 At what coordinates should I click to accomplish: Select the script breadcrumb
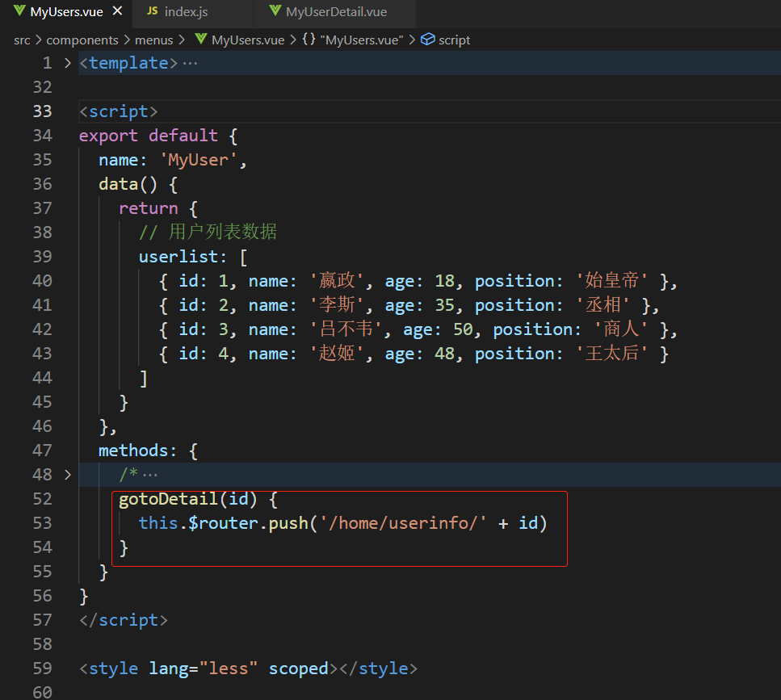pyautogui.click(x=454, y=40)
